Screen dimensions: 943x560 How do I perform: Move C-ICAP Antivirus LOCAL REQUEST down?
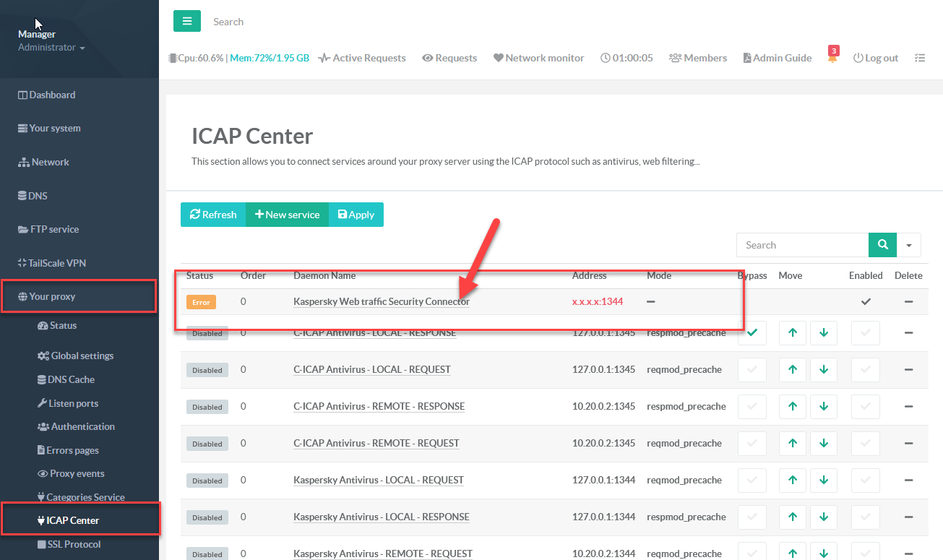(x=824, y=369)
